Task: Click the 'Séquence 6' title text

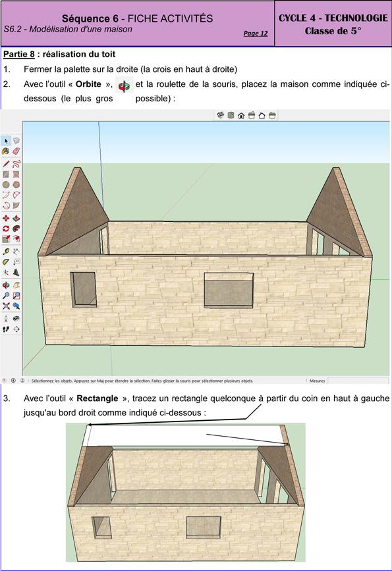Action: (x=90, y=18)
